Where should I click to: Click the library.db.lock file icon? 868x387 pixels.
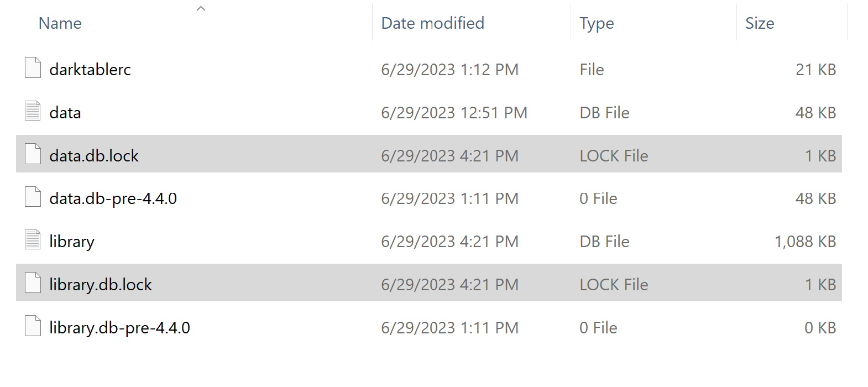tap(32, 284)
